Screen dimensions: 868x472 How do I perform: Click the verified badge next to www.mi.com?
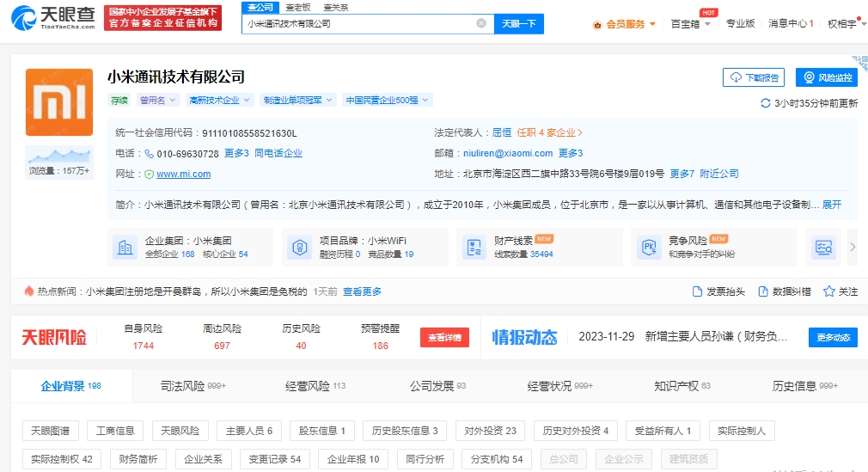(x=149, y=174)
